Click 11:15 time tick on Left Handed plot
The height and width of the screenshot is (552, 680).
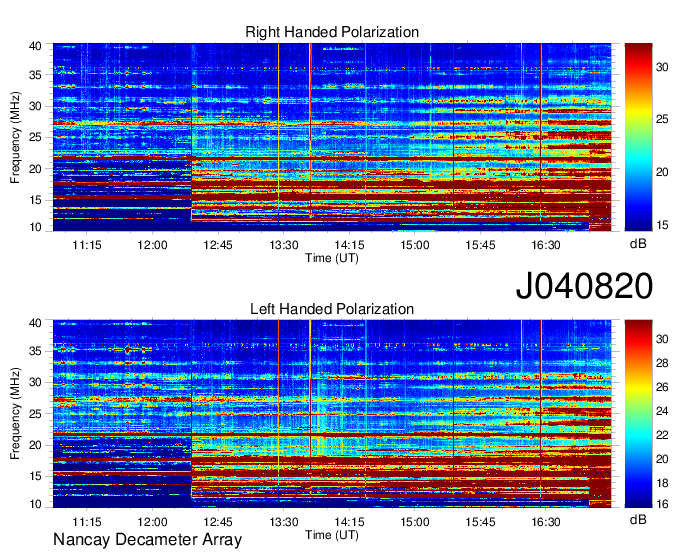[x=87, y=522]
